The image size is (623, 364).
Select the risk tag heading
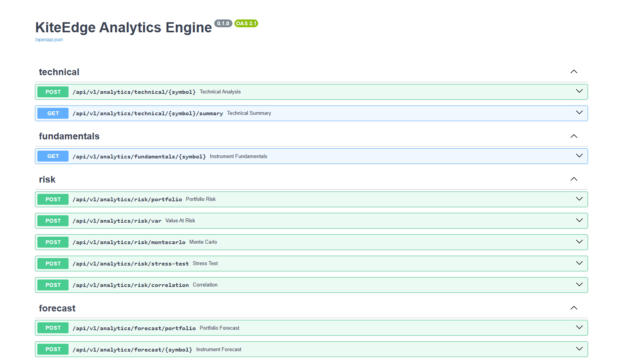(47, 179)
